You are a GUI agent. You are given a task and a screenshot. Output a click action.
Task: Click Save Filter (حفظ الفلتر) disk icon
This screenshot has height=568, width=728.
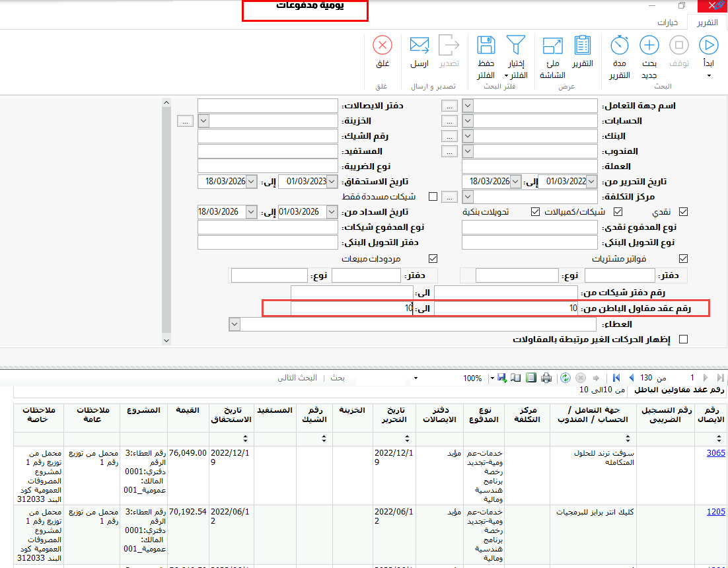pos(486,46)
